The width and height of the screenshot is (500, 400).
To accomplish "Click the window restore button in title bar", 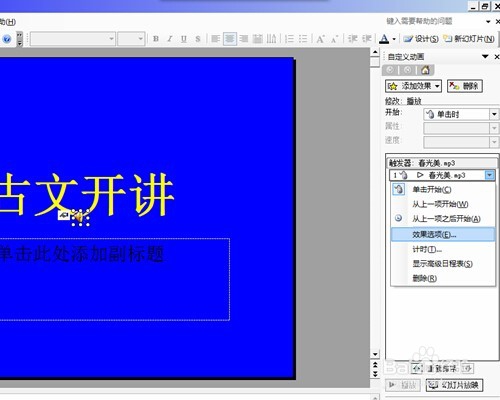I will coord(485,6).
